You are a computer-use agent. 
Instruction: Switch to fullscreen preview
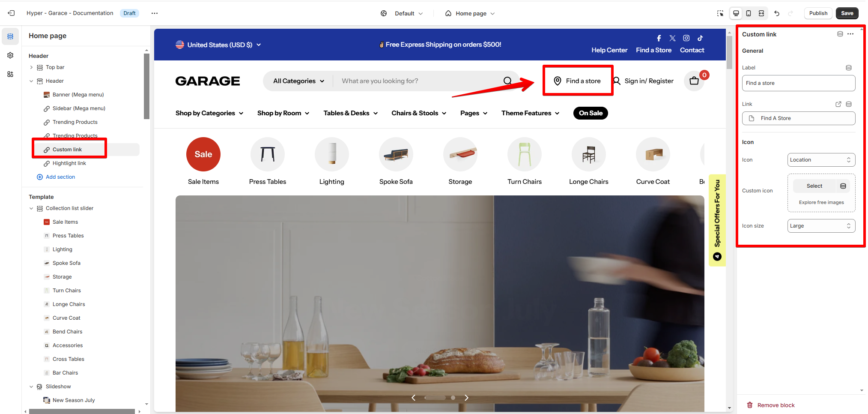click(x=761, y=13)
